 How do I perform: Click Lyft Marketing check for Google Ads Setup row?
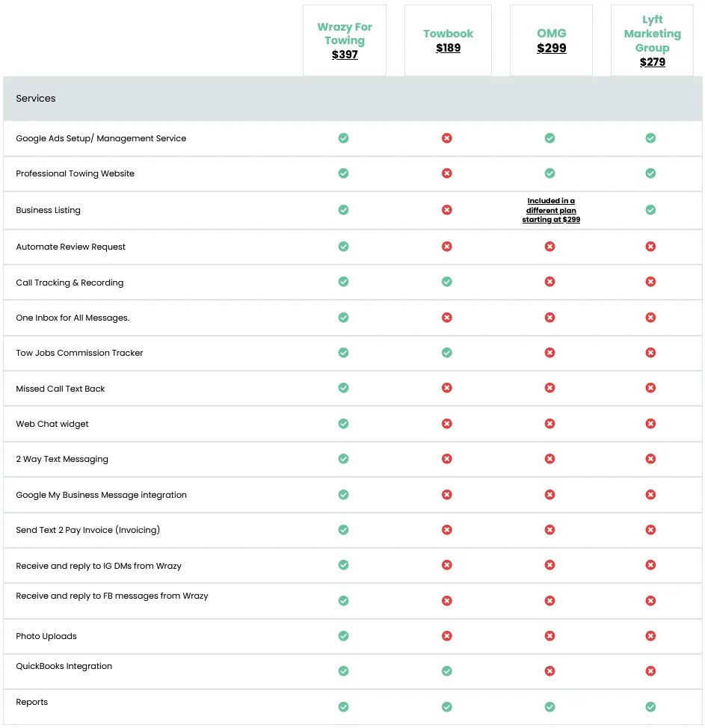650,138
